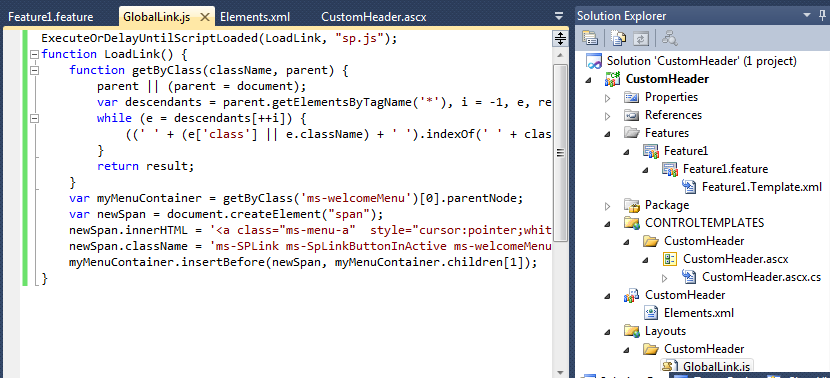
Task: Click the newSpan.className code line
Action: (311, 247)
